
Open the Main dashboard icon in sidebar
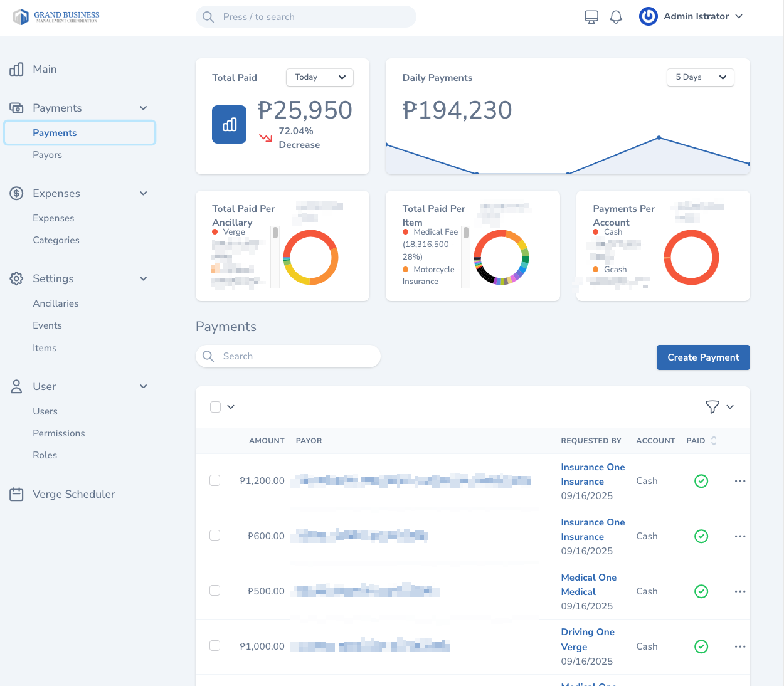point(16,69)
